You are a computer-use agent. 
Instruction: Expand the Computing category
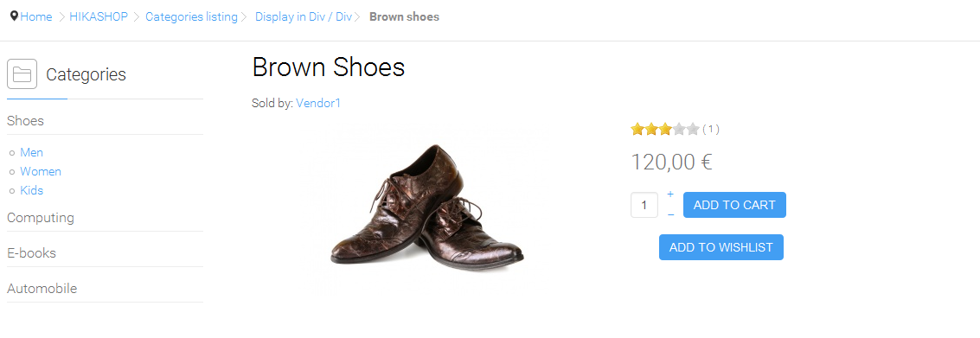(x=41, y=218)
